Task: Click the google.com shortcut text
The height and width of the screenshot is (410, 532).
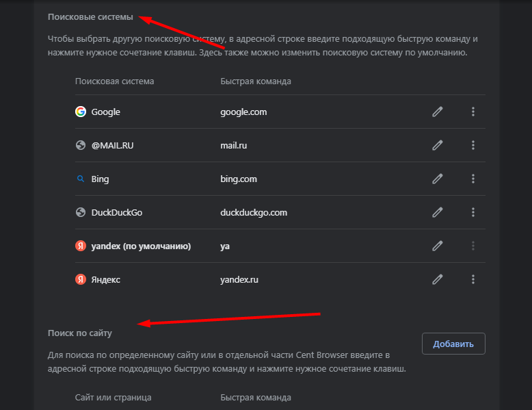Action: click(x=243, y=112)
